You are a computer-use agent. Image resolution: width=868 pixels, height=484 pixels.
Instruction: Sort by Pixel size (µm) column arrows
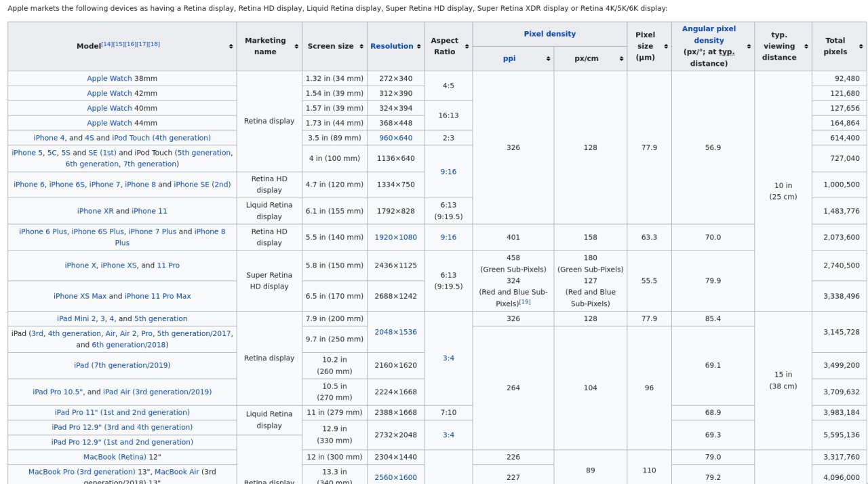(665, 46)
